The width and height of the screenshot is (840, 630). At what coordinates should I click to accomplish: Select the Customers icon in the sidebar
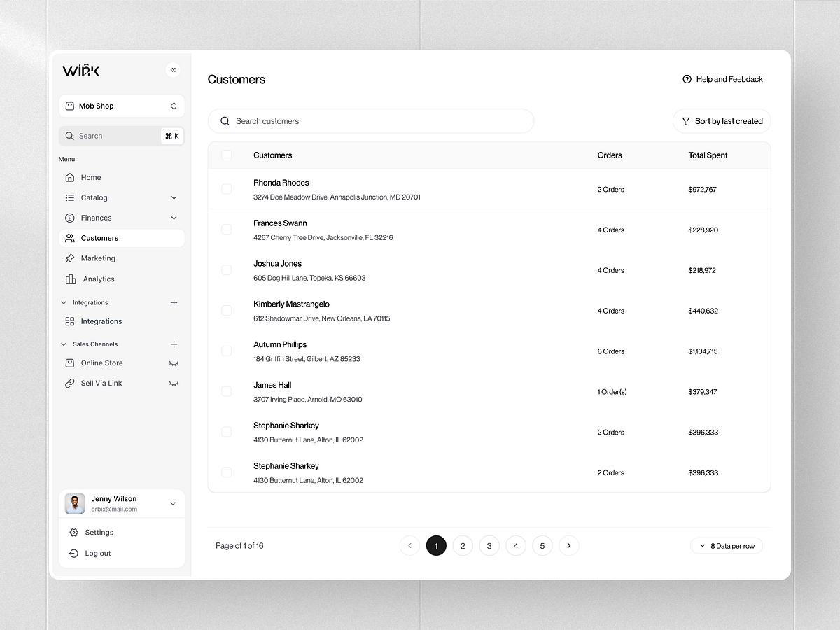[x=70, y=238]
